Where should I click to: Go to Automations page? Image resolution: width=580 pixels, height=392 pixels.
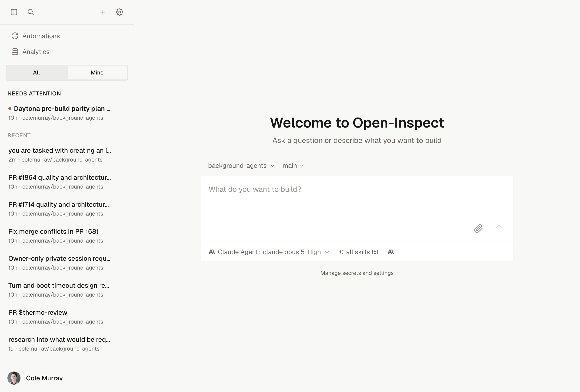[x=67, y=36]
